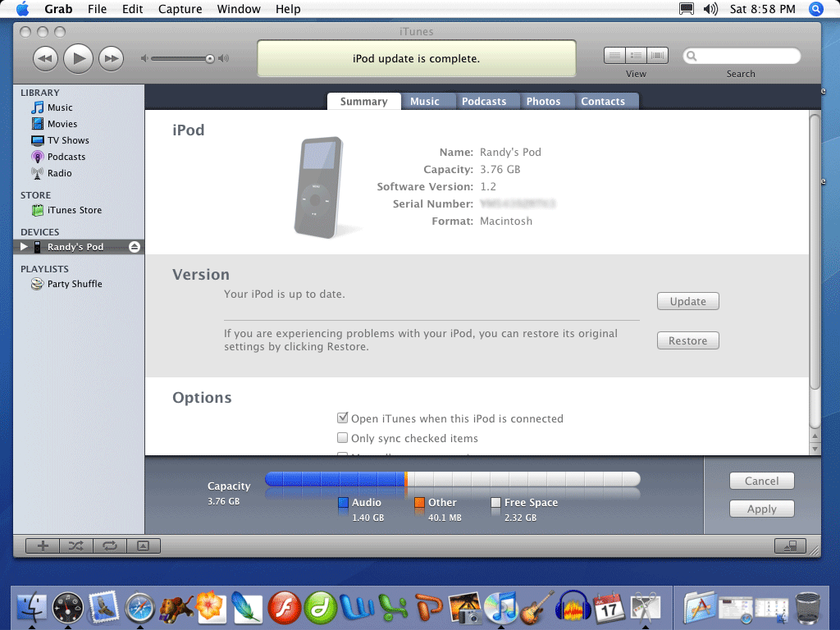Click the Update button
The width and height of the screenshot is (840, 630).
pyautogui.click(x=688, y=301)
